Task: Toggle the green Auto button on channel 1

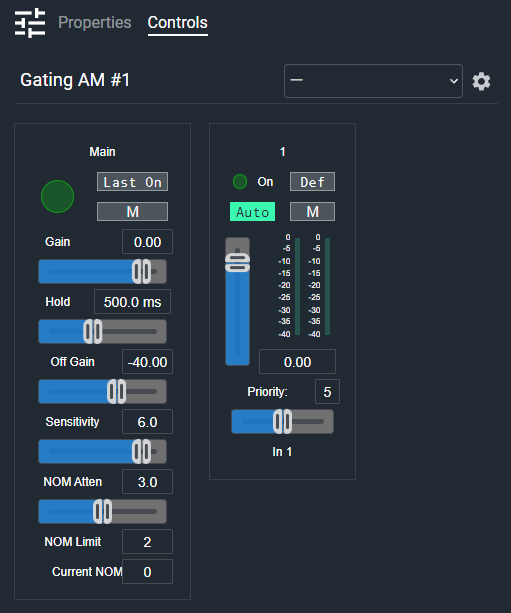Action: 252,212
